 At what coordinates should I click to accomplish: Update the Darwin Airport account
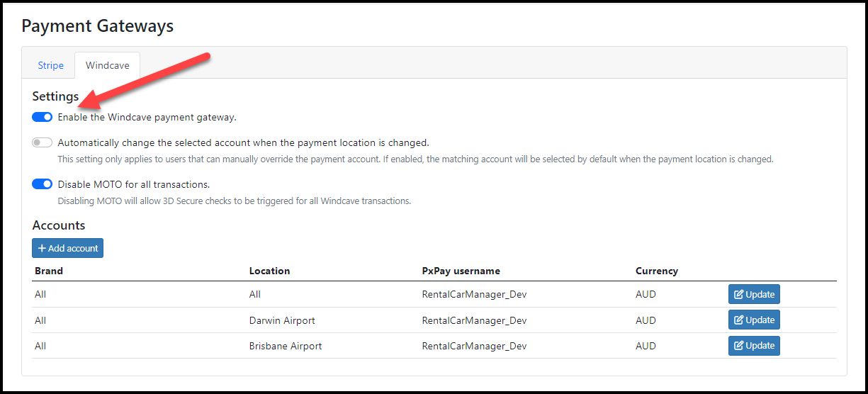754,320
